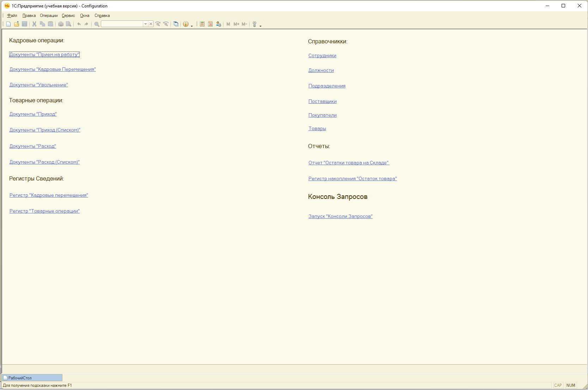Open the Справка menu
Screen dimensions: 588x390
tap(102, 16)
